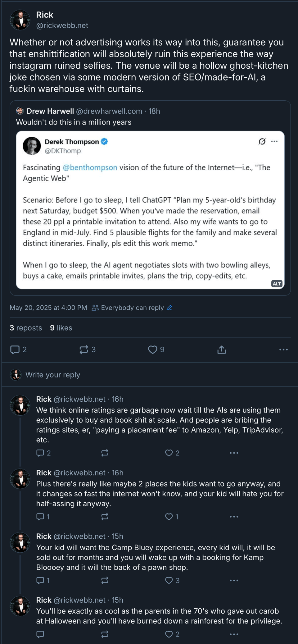This screenshot has height=644, width=298.
Task: Open more options on 2 places reply
Action: [234, 517]
